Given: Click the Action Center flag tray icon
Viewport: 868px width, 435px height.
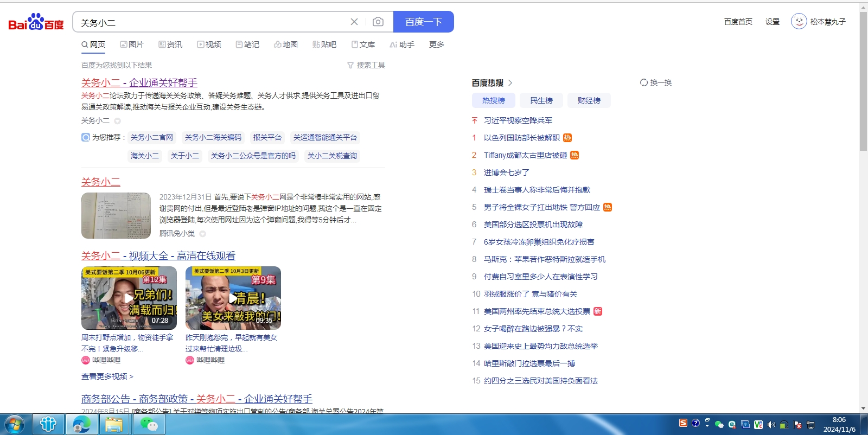Looking at the screenshot, I should (x=797, y=425).
